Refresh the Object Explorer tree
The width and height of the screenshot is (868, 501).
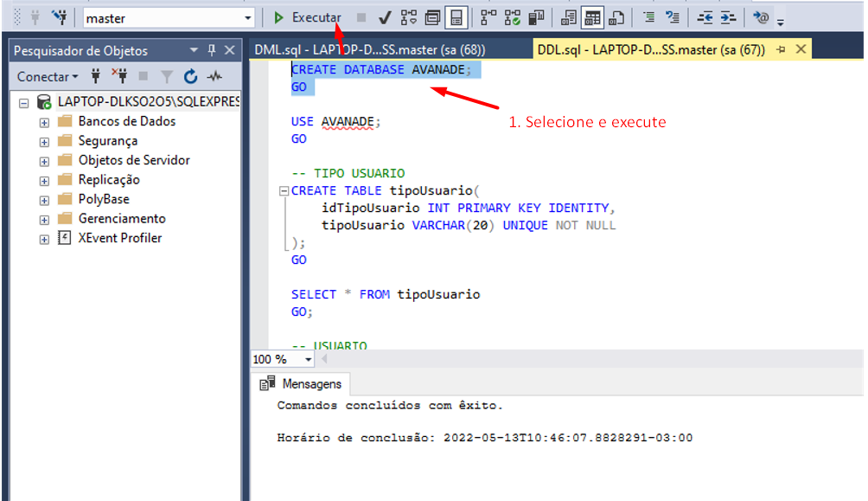(190, 76)
